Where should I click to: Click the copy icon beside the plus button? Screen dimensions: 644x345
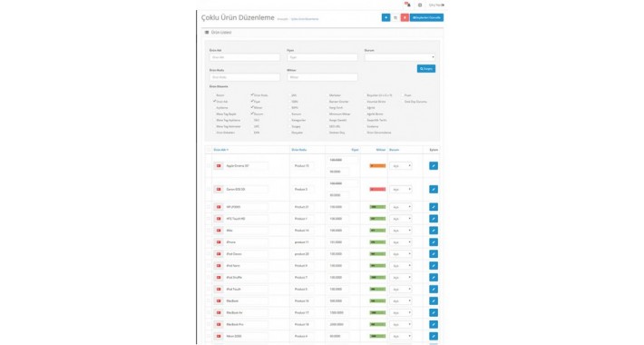[395, 17]
